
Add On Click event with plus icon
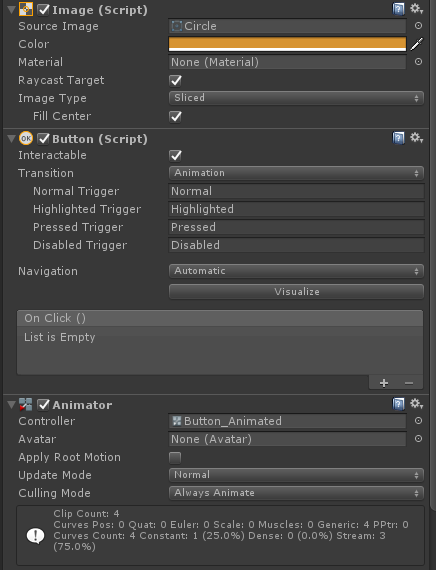pos(384,383)
